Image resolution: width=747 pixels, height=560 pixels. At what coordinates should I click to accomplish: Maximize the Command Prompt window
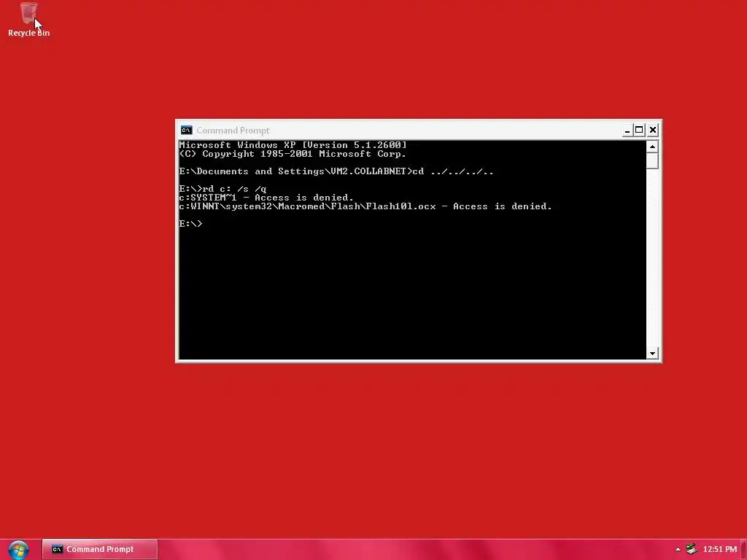[x=639, y=130]
